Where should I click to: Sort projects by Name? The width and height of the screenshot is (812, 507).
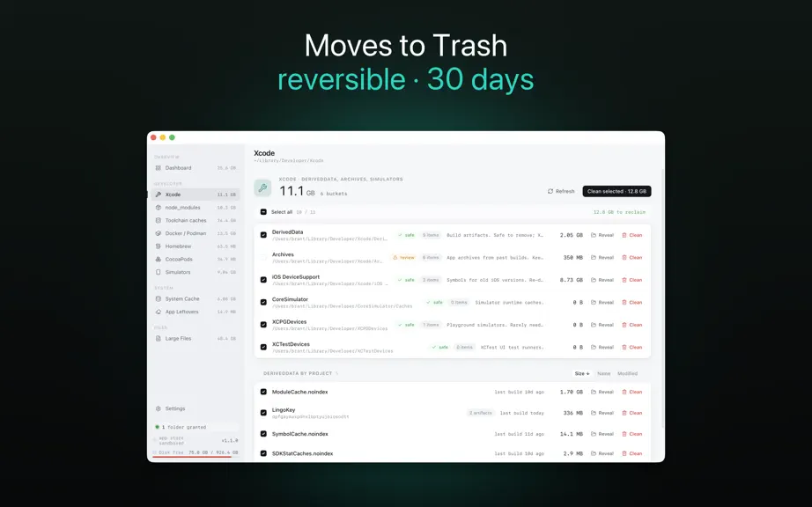coord(604,373)
